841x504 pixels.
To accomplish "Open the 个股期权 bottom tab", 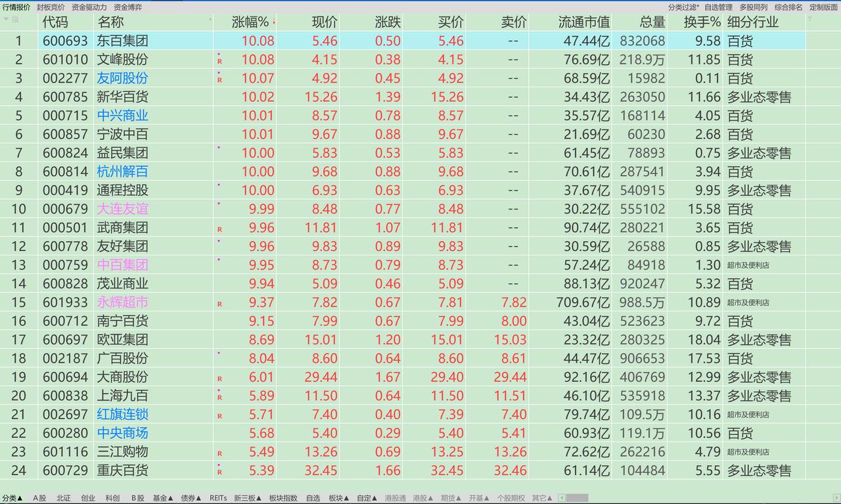I will (x=511, y=498).
